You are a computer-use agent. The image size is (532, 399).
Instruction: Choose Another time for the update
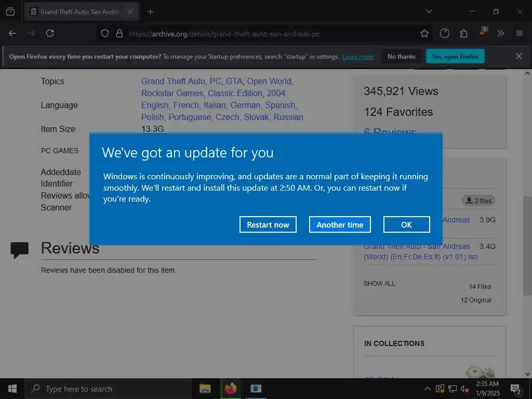(340, 224)
